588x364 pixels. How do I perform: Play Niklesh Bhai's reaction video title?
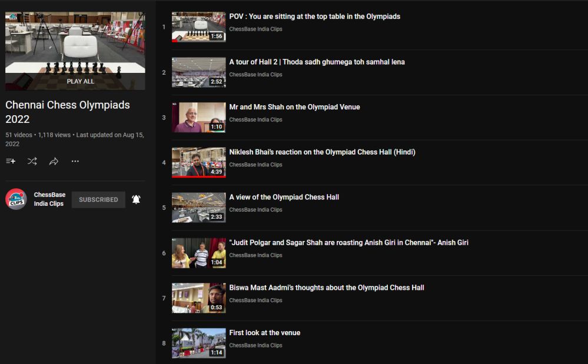point(322,152)
